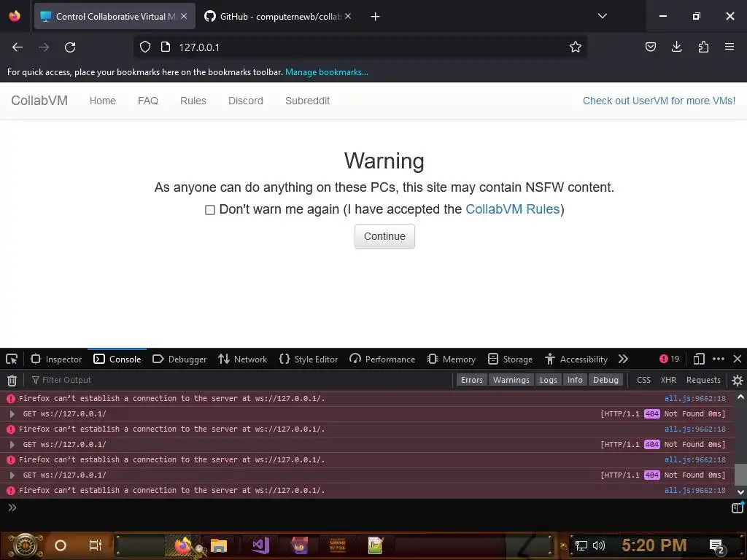Viewport: 747px width, 560px height.
Task: Close the Control Collaborative Virtual Machines tab
Action: coord(184,16)
